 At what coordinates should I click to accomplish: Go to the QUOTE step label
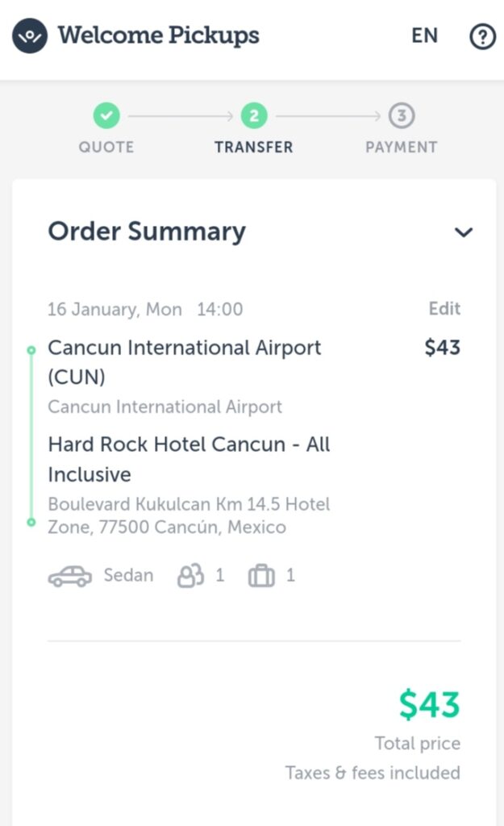(x=106, y=147)
